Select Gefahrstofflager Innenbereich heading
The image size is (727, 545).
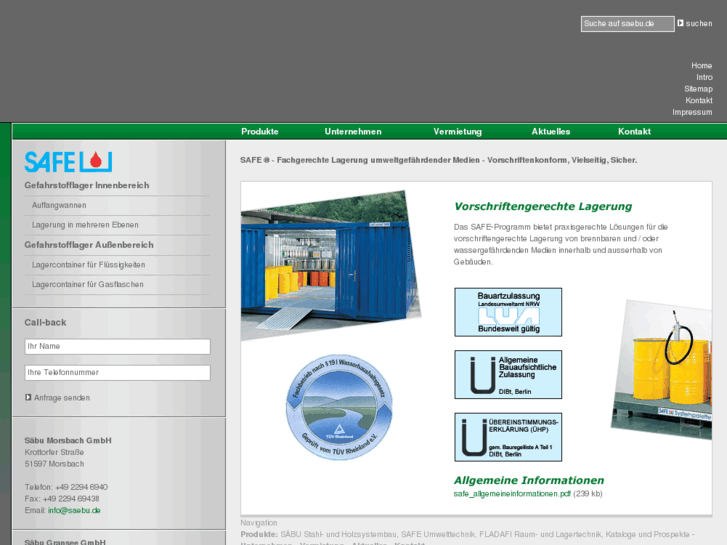tap(87, 186)
